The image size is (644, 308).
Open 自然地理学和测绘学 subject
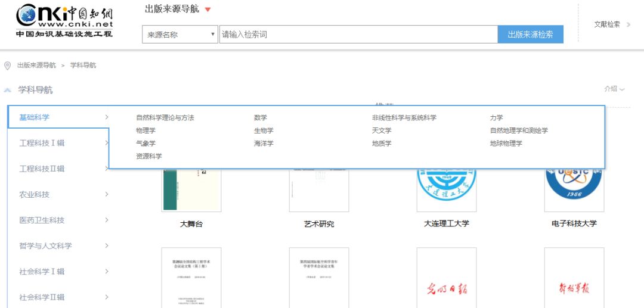[x=519, y=131]
